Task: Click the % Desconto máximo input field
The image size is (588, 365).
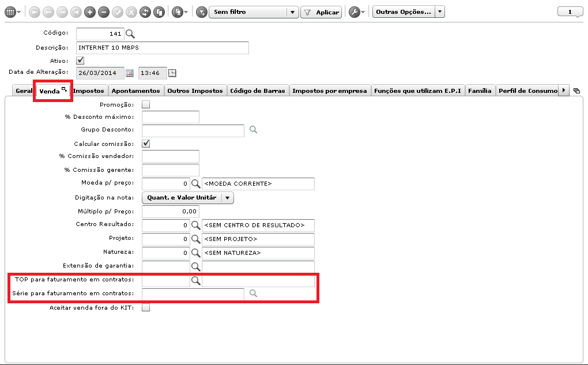Action: pyautogui.click(x=171, y=117)
